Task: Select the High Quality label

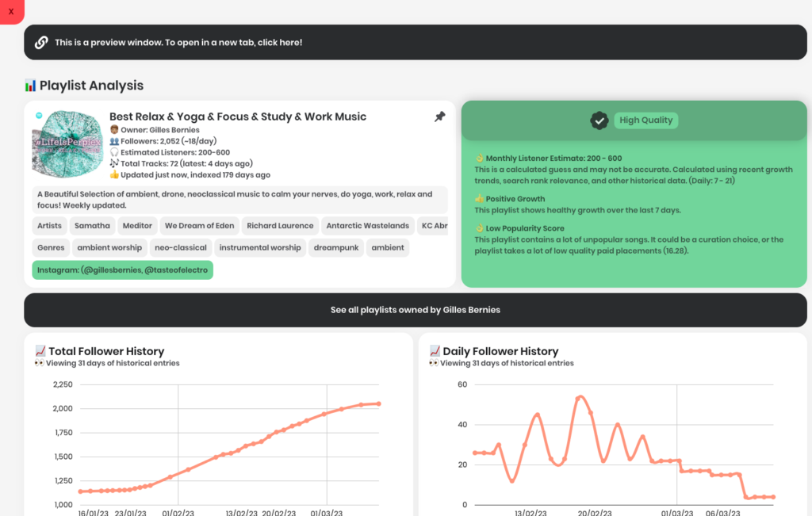Action: tap(645, 120)
